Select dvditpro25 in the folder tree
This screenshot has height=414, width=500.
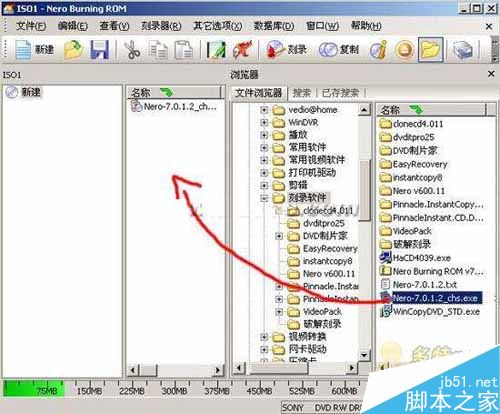[x=323, y=223]
